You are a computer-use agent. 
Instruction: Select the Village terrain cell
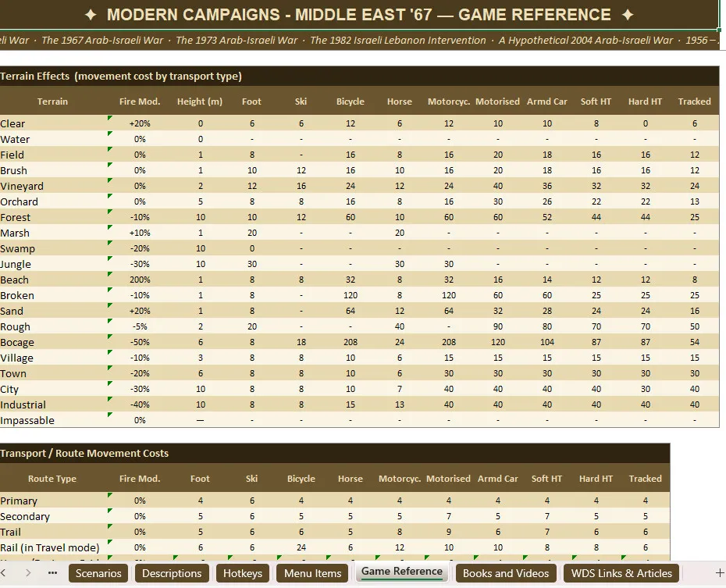pyautogui.click(x=54, y=358)
